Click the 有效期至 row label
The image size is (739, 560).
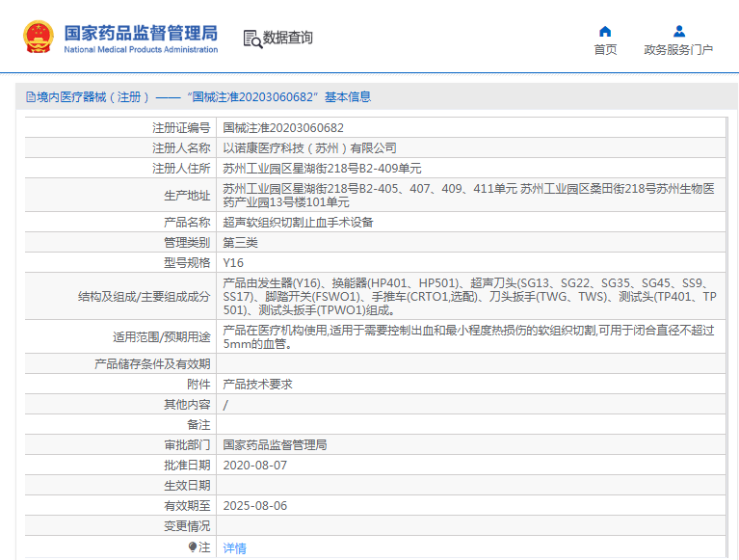[x=187, y=506]
